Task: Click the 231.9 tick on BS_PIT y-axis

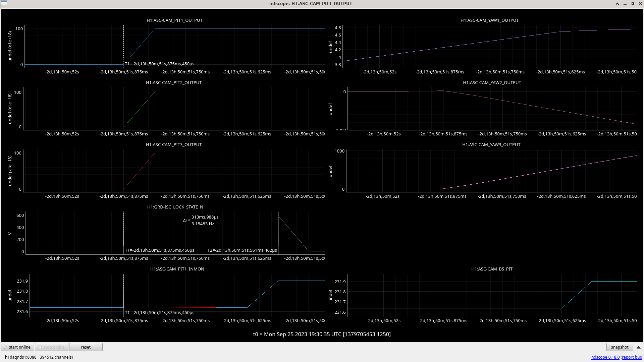Action: tap(340, 282)
